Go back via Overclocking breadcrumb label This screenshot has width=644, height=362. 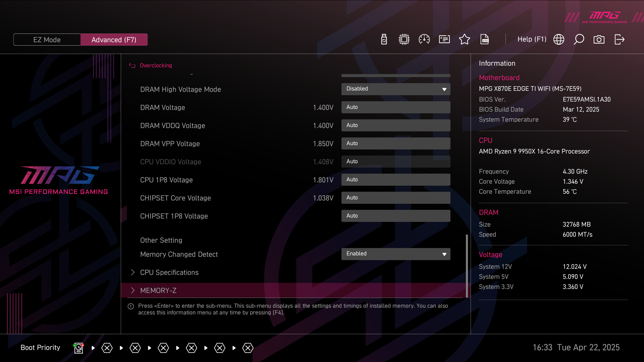coord(156,65)
